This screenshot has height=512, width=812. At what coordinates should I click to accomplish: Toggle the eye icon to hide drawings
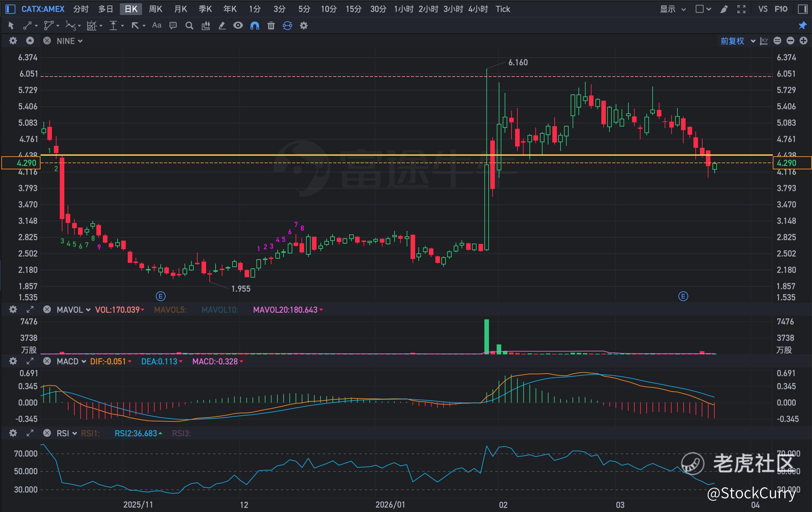(x=238, y=26)
